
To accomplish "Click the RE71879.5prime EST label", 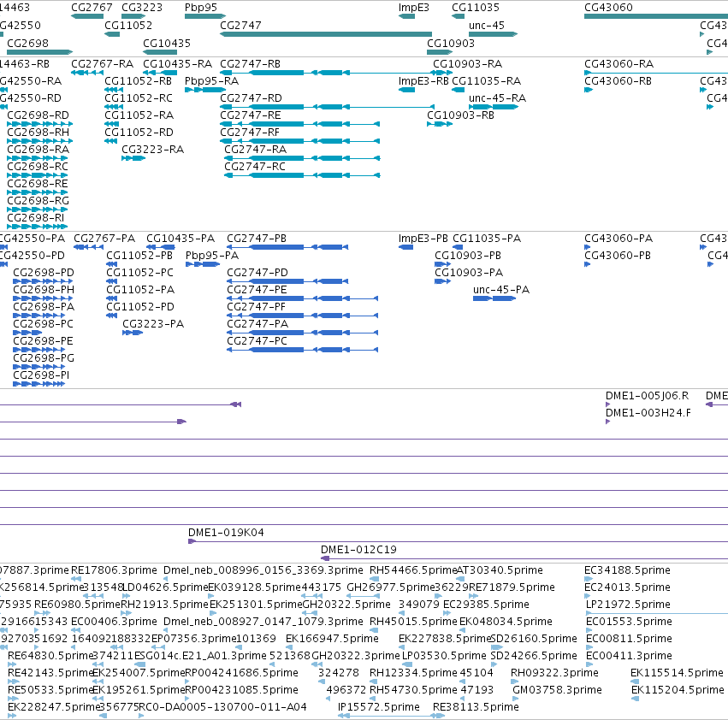I will pos(512,587).
